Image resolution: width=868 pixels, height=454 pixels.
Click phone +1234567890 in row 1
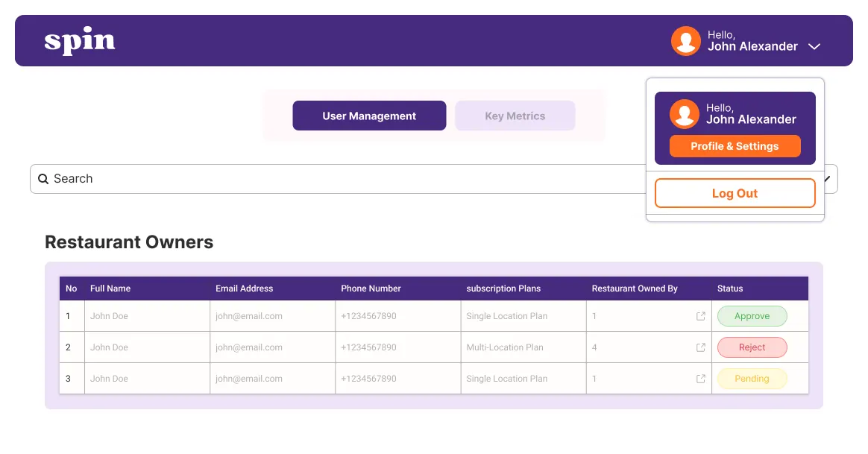point(368,316)
